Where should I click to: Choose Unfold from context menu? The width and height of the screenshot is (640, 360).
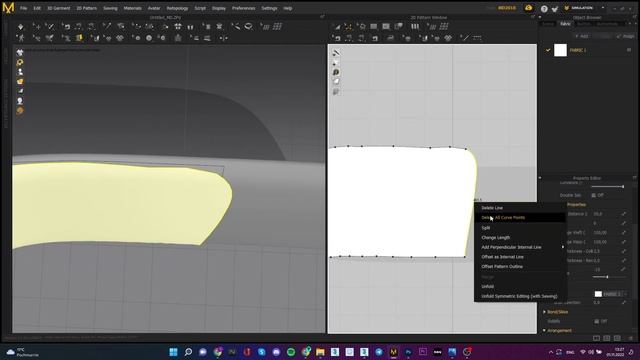[487, 286]
